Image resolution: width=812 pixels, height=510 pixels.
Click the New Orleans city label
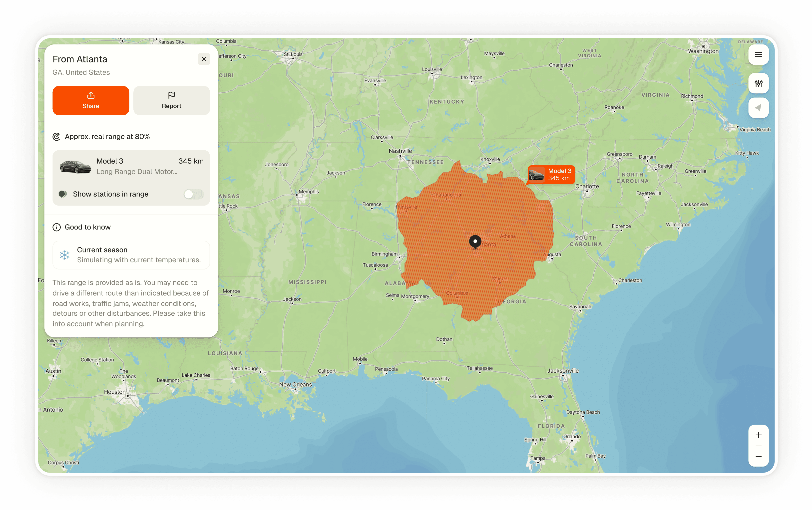tap(295, 385)
